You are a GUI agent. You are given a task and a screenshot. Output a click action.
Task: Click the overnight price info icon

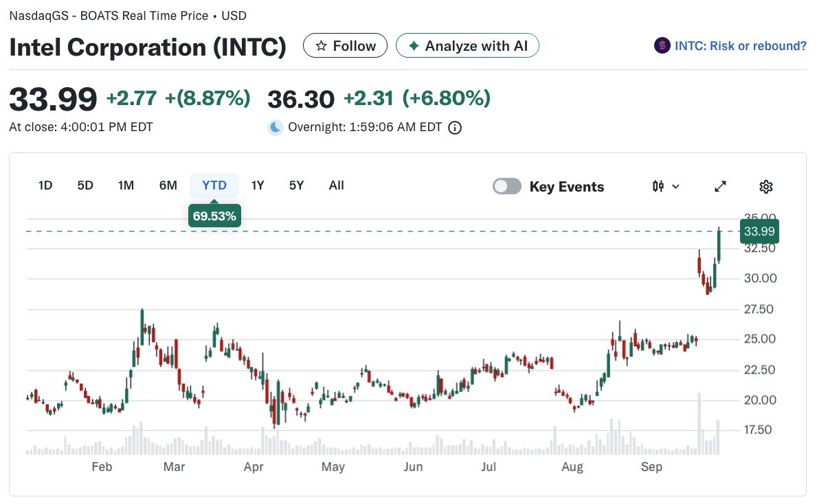(x=455, y=128)
